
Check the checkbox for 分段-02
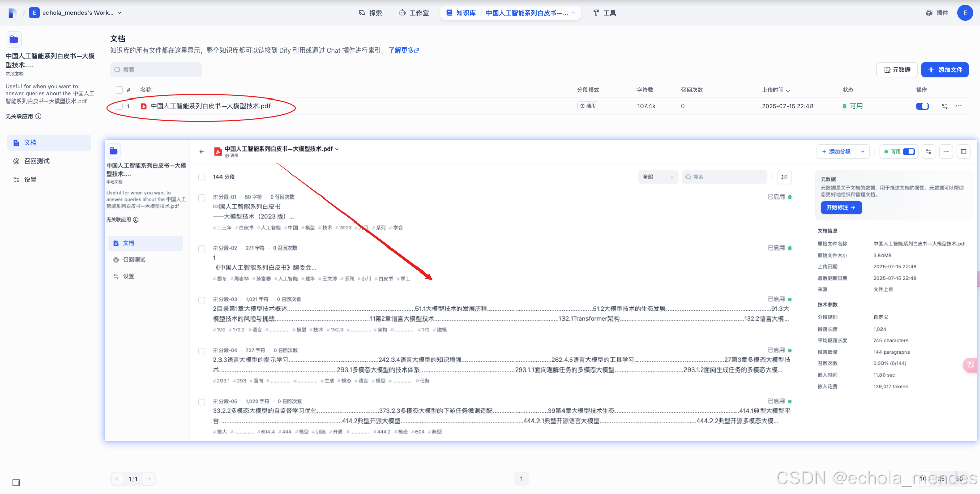tap(202, 249)
